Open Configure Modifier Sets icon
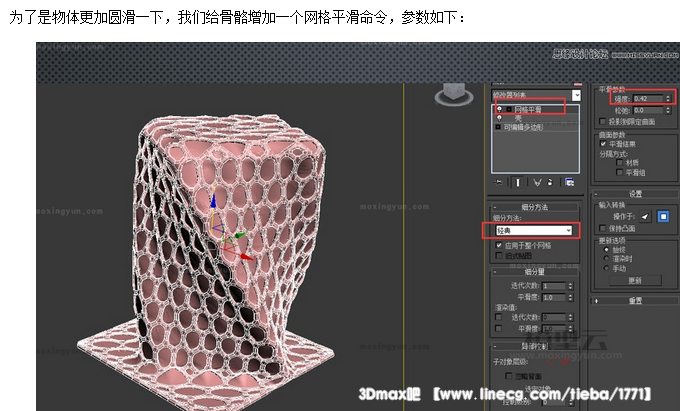The width and height of the screenshot is (680, 411). click(569, 182)
